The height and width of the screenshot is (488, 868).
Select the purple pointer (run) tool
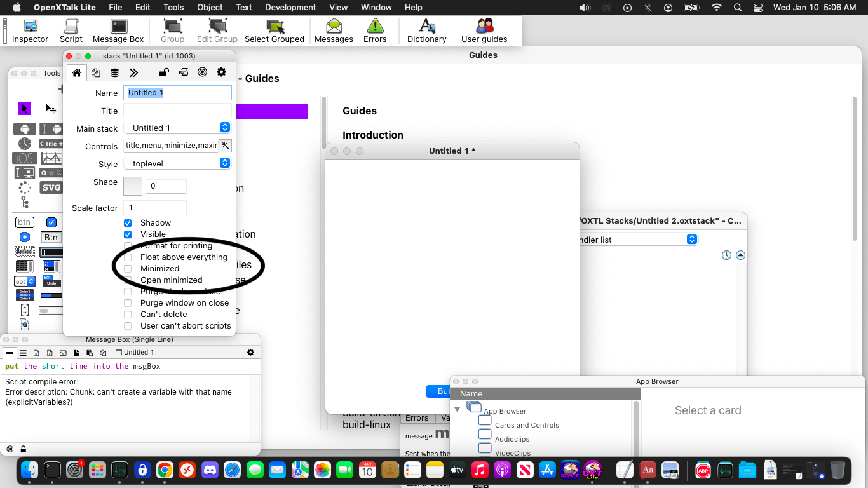[25, 109]
